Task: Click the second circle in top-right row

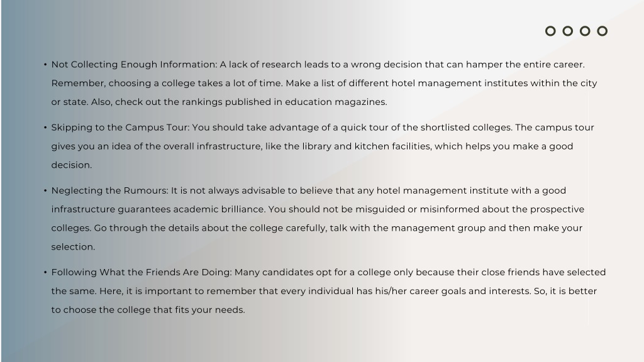Action: point(568,31)
